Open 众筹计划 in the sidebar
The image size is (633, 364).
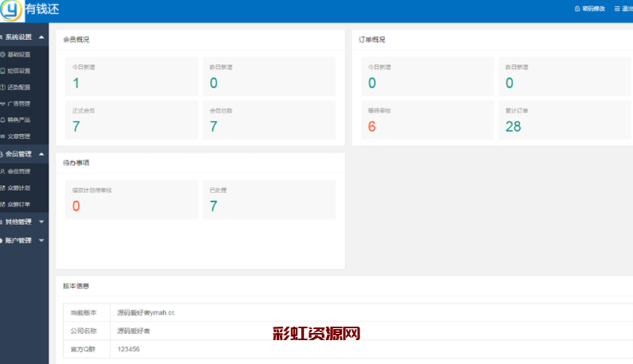click(x=19, y=188)
